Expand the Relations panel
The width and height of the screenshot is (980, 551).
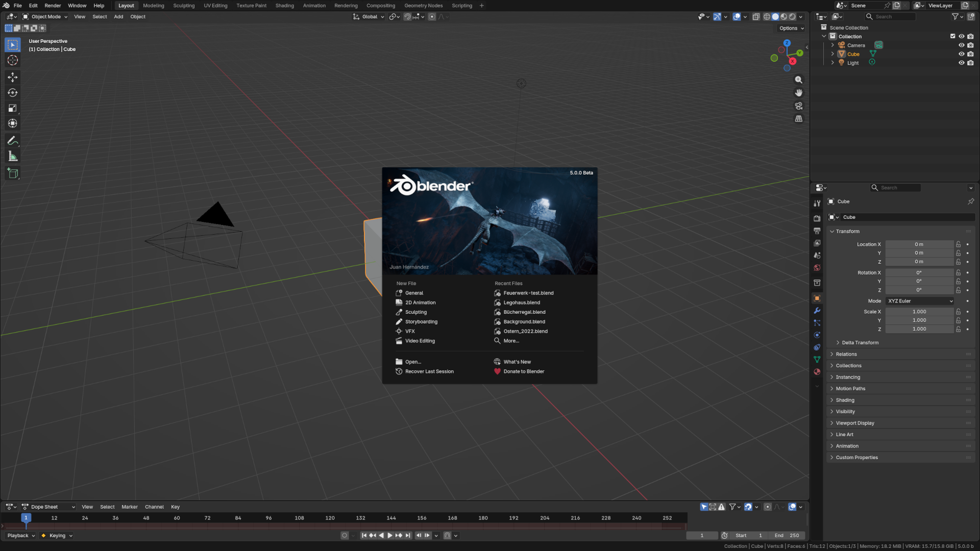tap(846, 354)
